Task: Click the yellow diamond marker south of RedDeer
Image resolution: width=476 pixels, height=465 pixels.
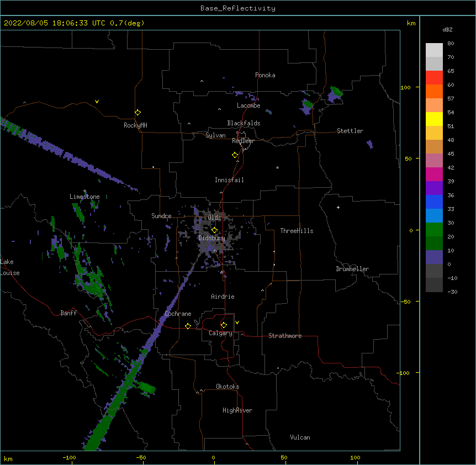Action: click(235, 155)
